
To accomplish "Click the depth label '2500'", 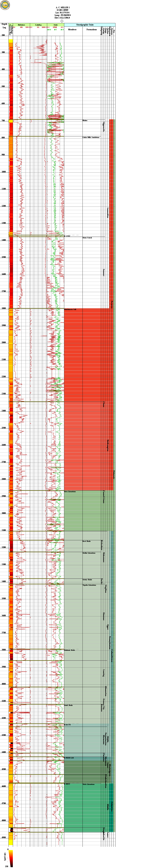I will tap(3, 428).
